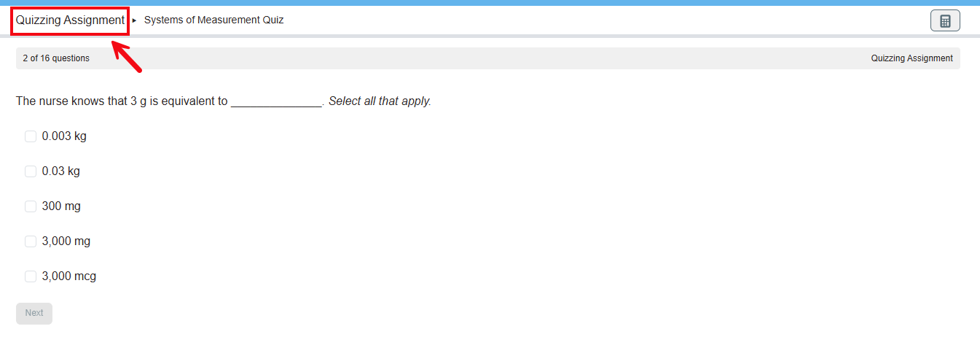Click the '3,000 mg' answer label text

(x=66, y=241)
